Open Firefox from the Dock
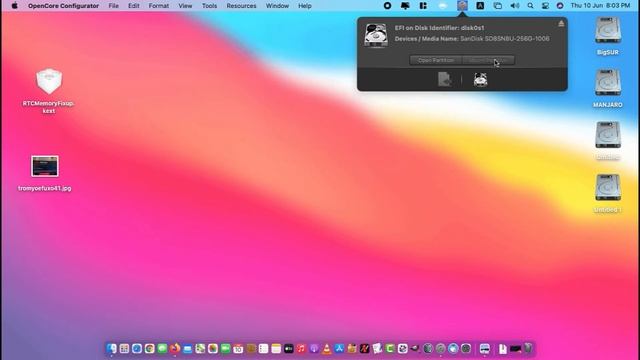 (175, 348)
